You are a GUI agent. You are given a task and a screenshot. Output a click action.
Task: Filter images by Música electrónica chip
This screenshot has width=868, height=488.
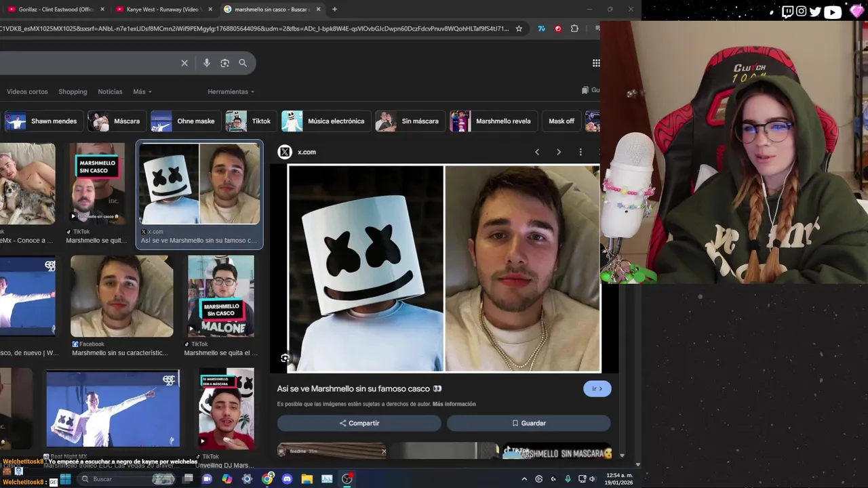pos(325,121)
